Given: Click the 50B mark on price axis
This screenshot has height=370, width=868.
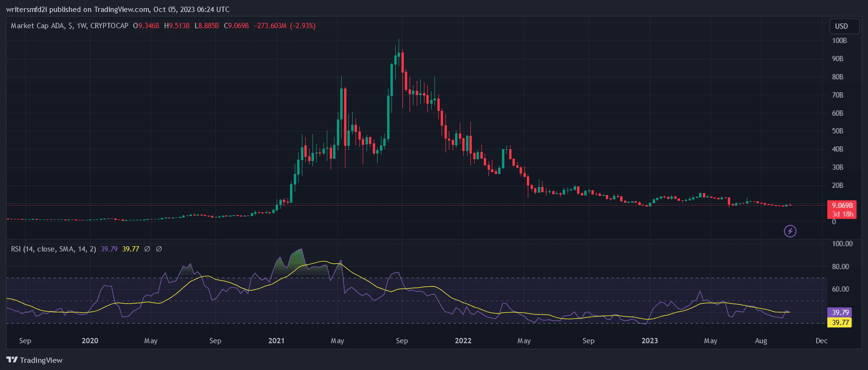Looking at the screenshot, I should click(x=837, y=131).
